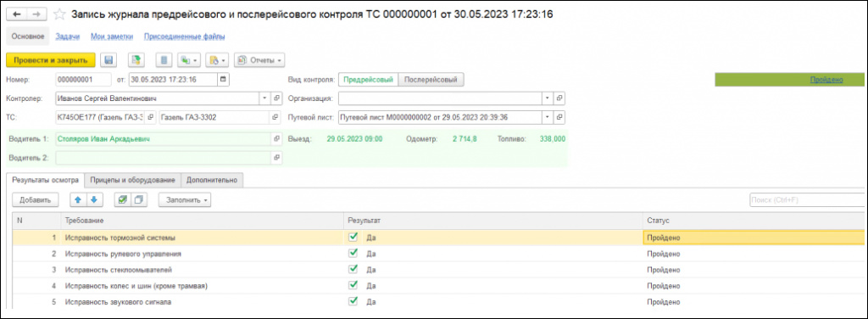
Task: Open the Мои заметки section
Action: (113, 36)
